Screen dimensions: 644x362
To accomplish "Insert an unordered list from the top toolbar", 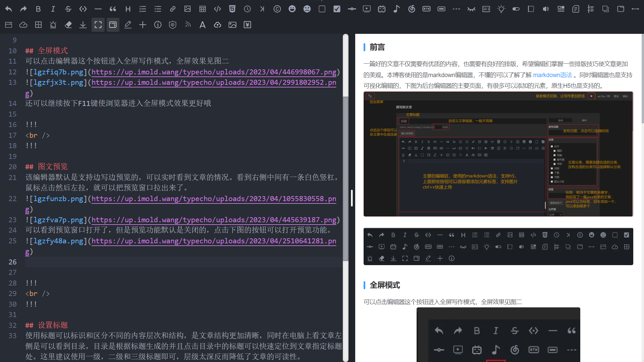I will tap(158, 9).
